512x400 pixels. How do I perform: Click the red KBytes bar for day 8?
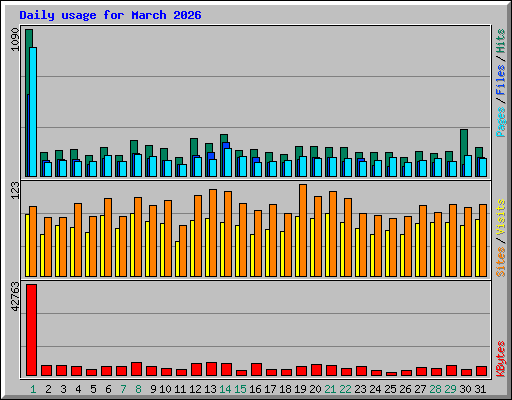pos(137,369)
